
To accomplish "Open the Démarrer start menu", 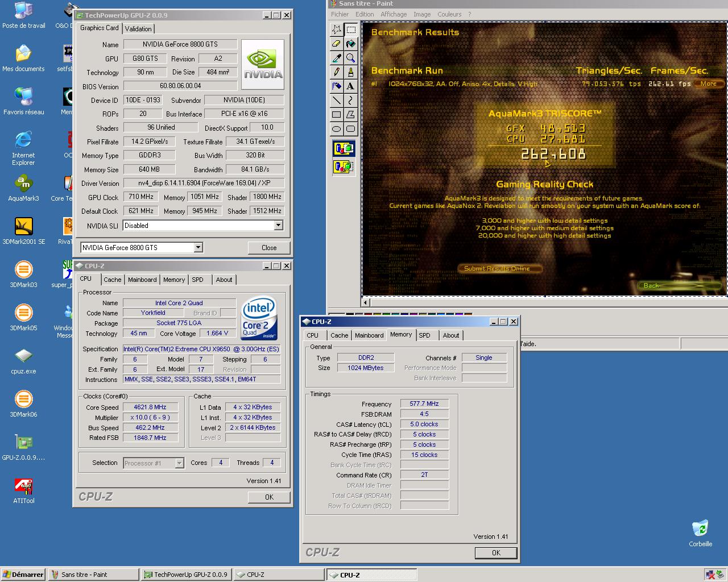I will [x=23, y=575].
